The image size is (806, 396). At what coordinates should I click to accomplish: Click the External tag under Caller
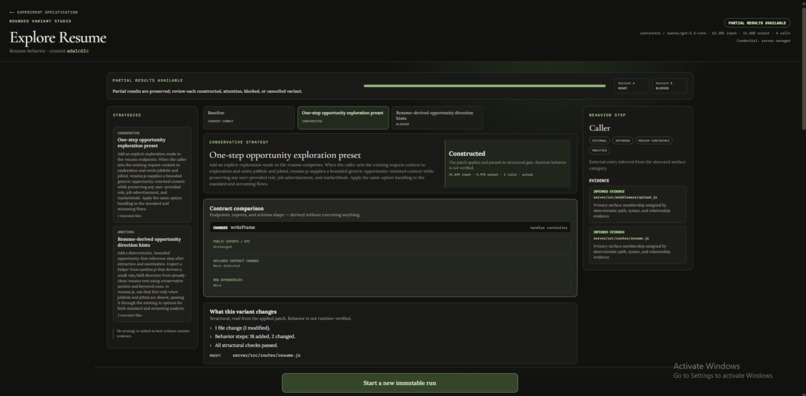coord(599,140)
